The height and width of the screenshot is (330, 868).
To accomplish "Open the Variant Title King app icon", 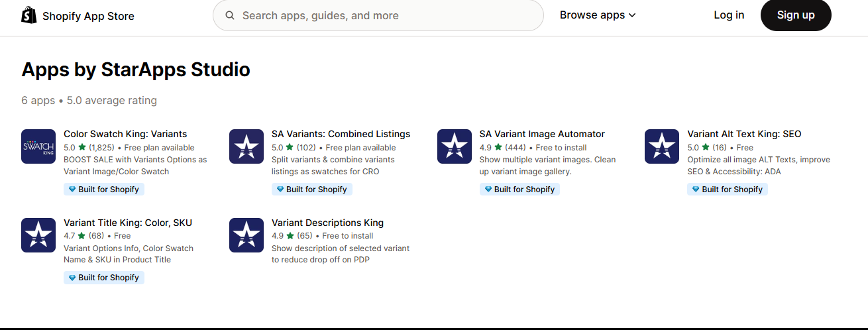I will click(38, 235).
